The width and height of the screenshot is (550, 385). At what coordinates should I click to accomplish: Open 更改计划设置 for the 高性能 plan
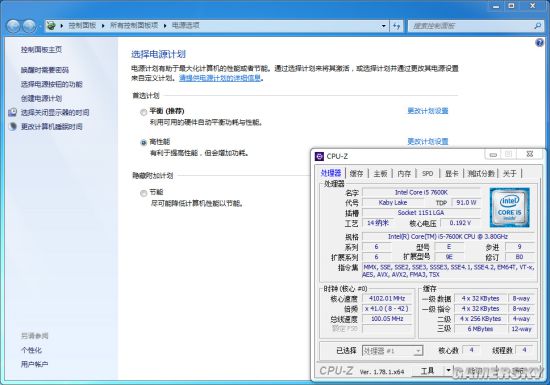click(428, 141)
